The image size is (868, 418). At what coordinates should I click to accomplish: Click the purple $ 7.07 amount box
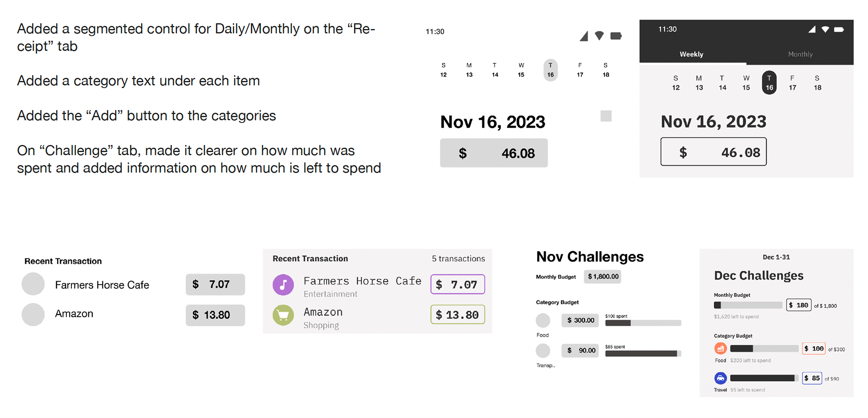pyautogui.click(x=458, y=284)
